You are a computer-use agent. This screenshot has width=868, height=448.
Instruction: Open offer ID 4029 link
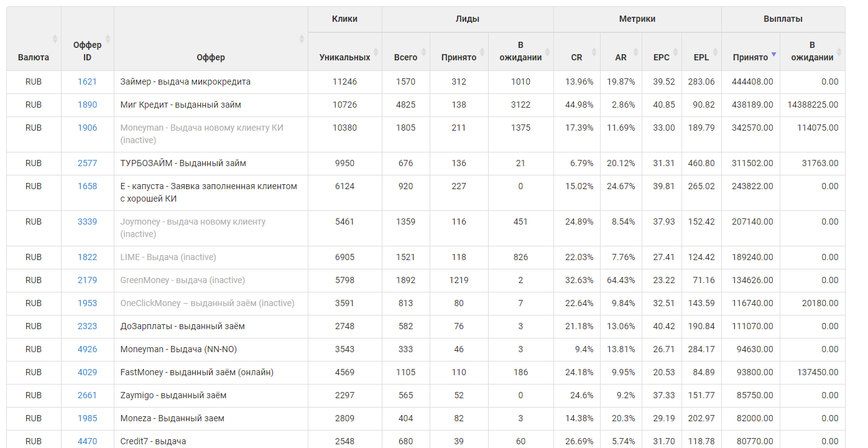(x=87, y=372)
